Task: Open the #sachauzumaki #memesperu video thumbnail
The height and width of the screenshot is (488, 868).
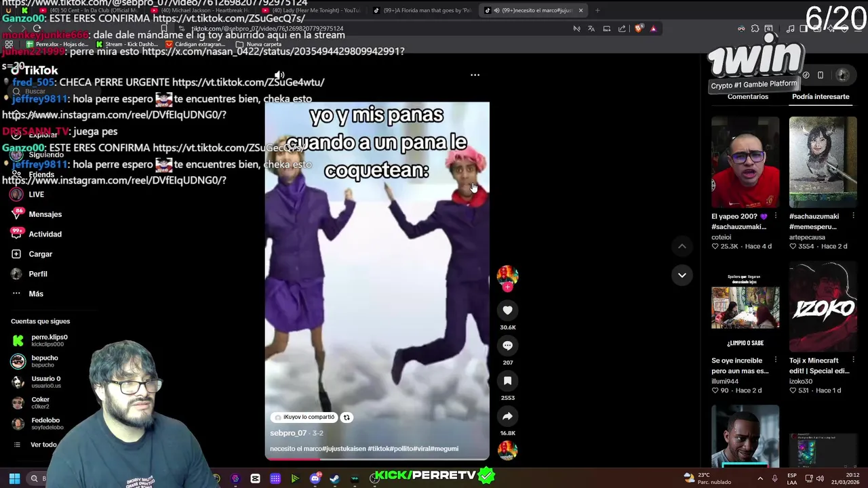Action: (x=823, y=162)
